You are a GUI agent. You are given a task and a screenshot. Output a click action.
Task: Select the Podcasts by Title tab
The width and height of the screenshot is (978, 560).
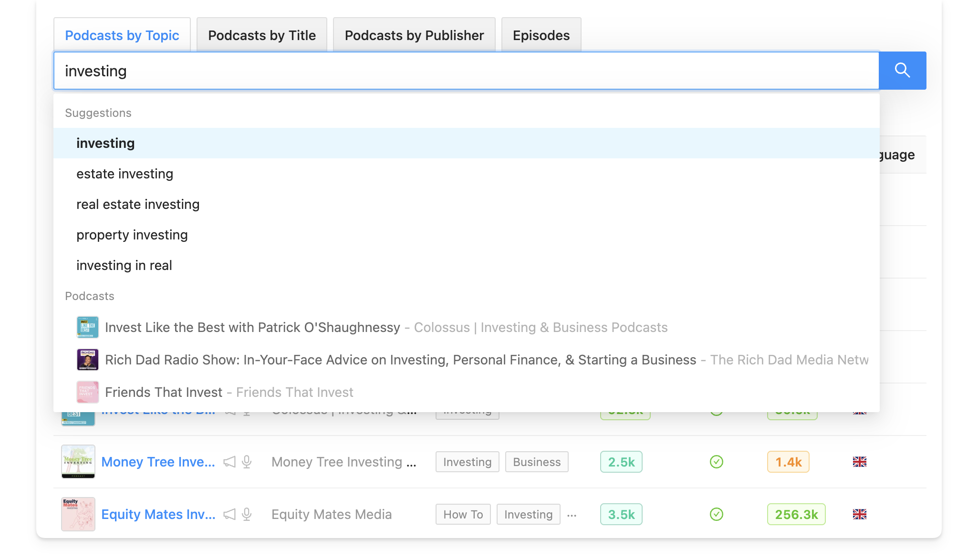[261, 35]
